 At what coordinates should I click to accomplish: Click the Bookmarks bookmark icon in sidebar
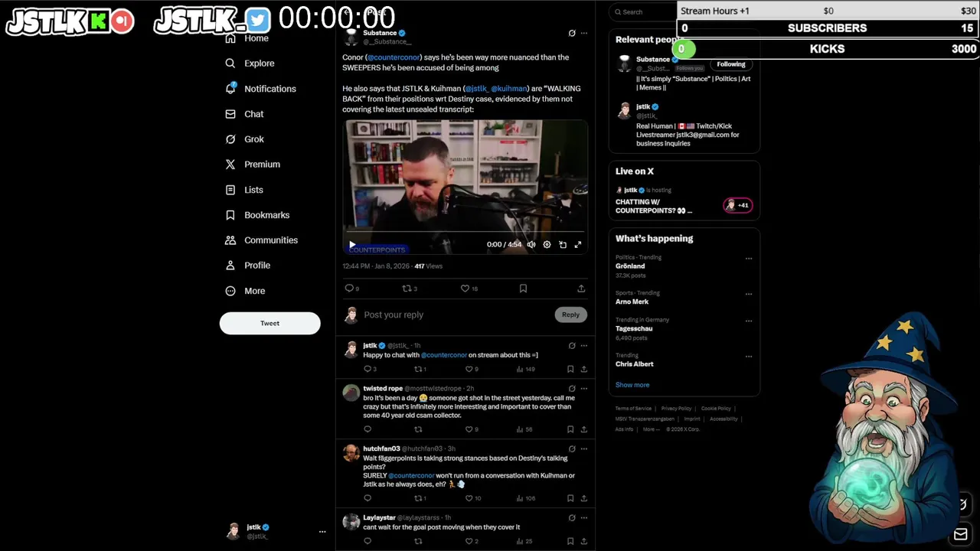pos(230,215)
